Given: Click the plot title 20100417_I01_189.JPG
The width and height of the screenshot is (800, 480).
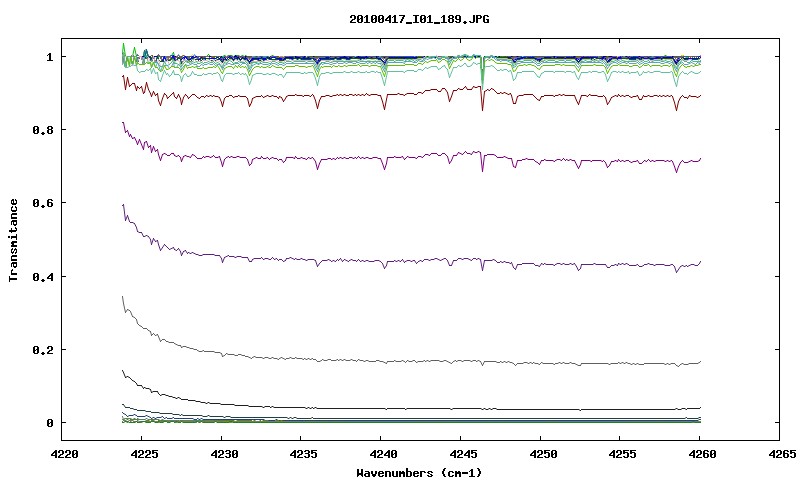Looking at the screenshot, I should [x=419, y=19].
